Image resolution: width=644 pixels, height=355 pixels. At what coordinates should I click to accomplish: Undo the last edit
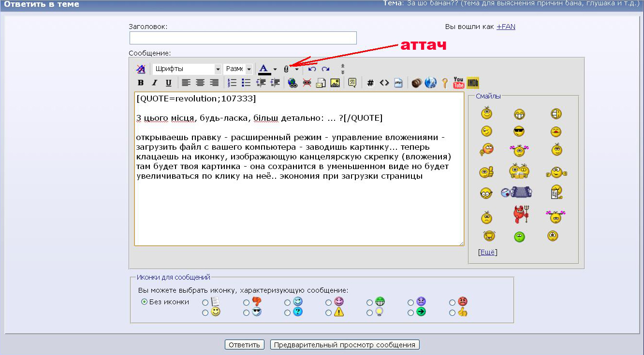[x=312, y=69]
